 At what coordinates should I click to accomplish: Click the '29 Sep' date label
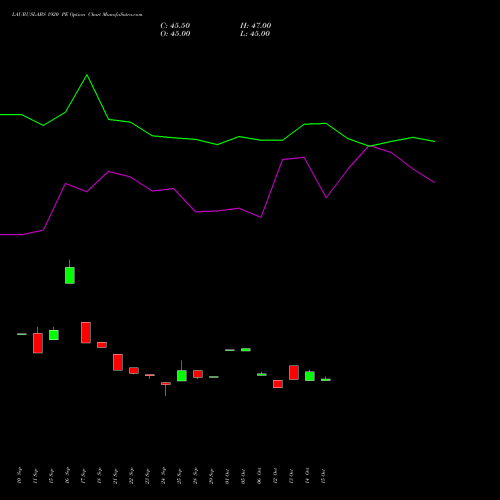point(211,475)
